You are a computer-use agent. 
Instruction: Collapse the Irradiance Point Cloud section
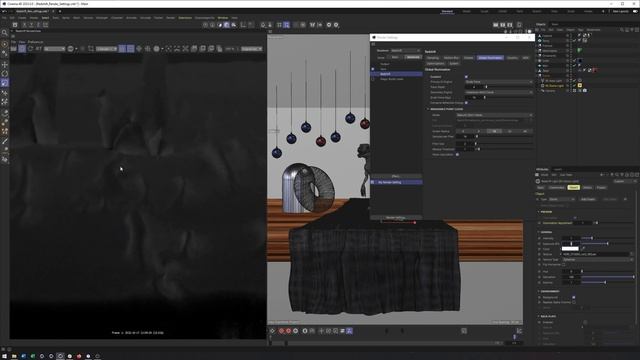coord(428,109)
